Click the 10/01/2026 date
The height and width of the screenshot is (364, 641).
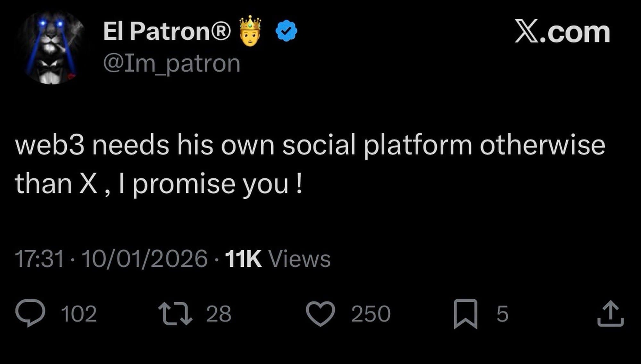click(145, 259)
